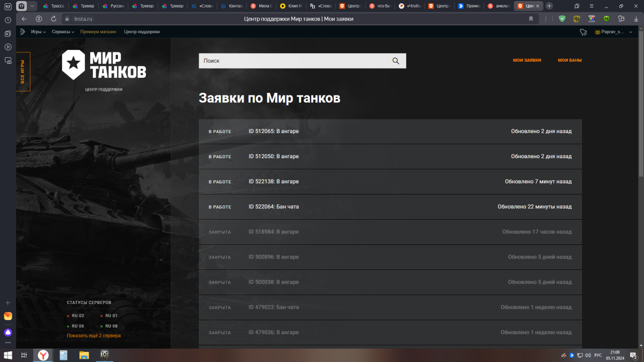Open the Poprav_s account dropdown
The width and height of the screenshot is (644, 362).
[x=612, y=32]
